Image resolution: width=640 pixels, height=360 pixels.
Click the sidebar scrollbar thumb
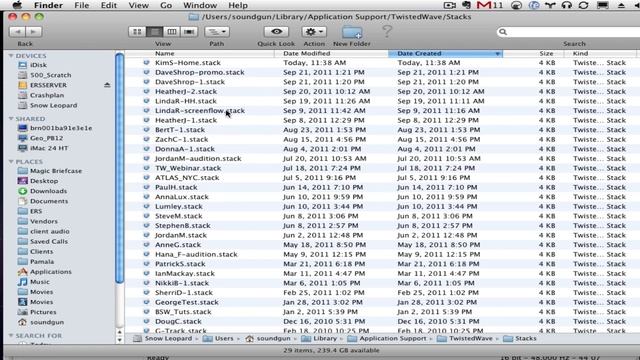[x=120, y=168]
